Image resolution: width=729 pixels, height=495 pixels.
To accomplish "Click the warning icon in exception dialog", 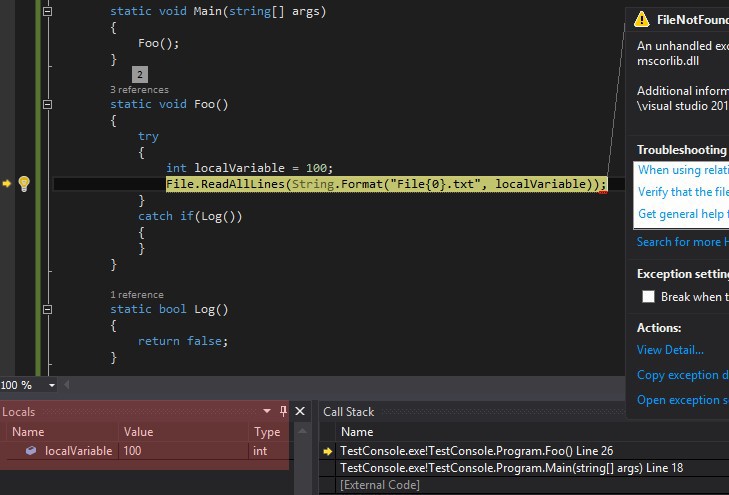I will [x=642, y=20].
